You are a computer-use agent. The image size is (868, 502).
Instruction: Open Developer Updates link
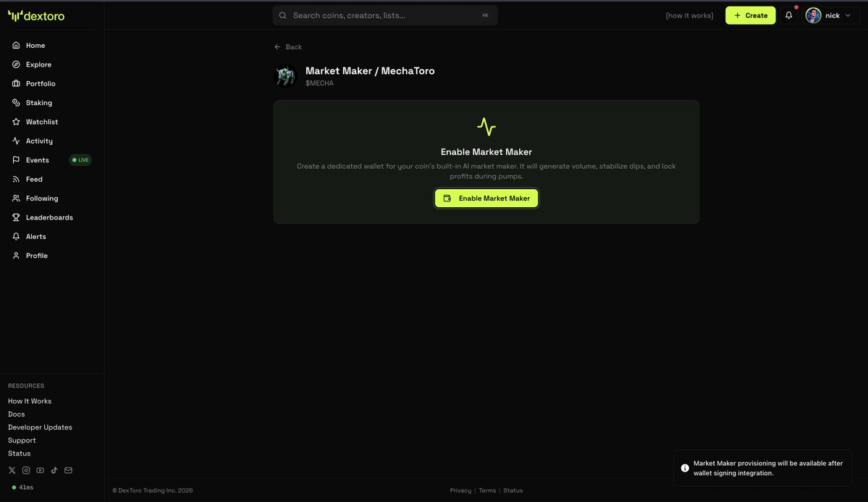pyautogui.click(x=40, y=427)
